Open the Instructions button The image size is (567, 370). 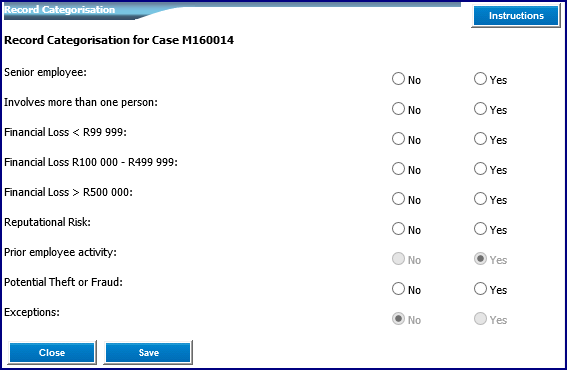tap(516, 16)
